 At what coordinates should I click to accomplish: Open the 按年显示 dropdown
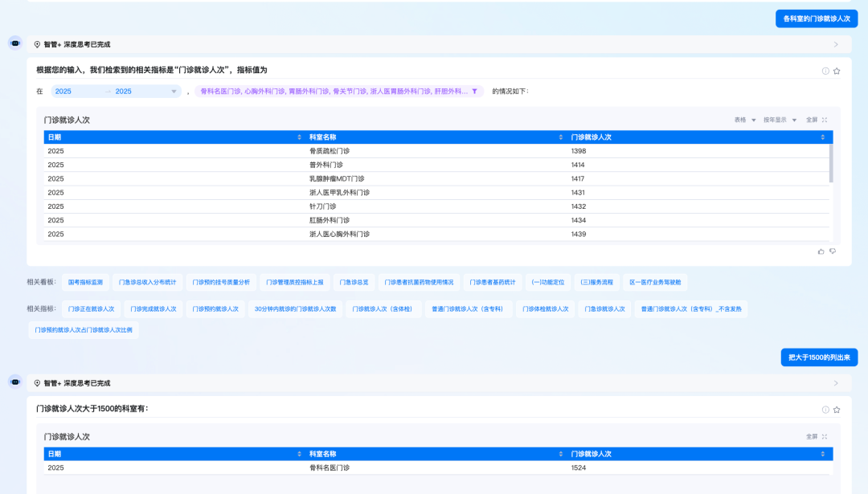point(780,120)
